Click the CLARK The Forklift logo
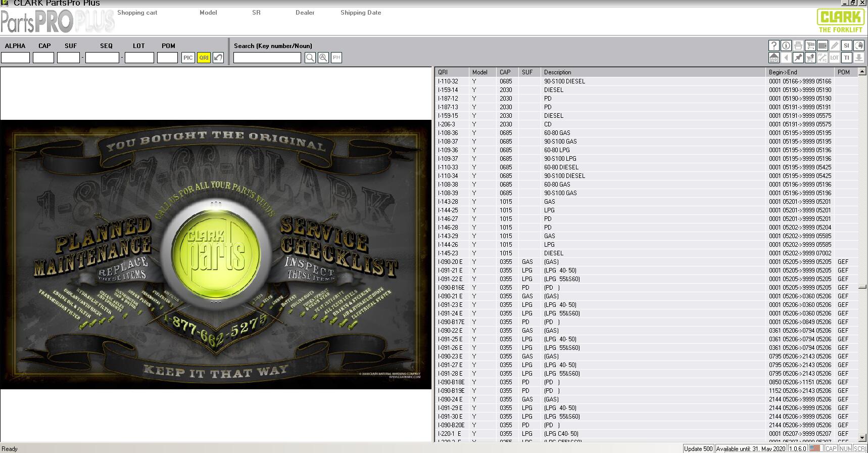 841,21
